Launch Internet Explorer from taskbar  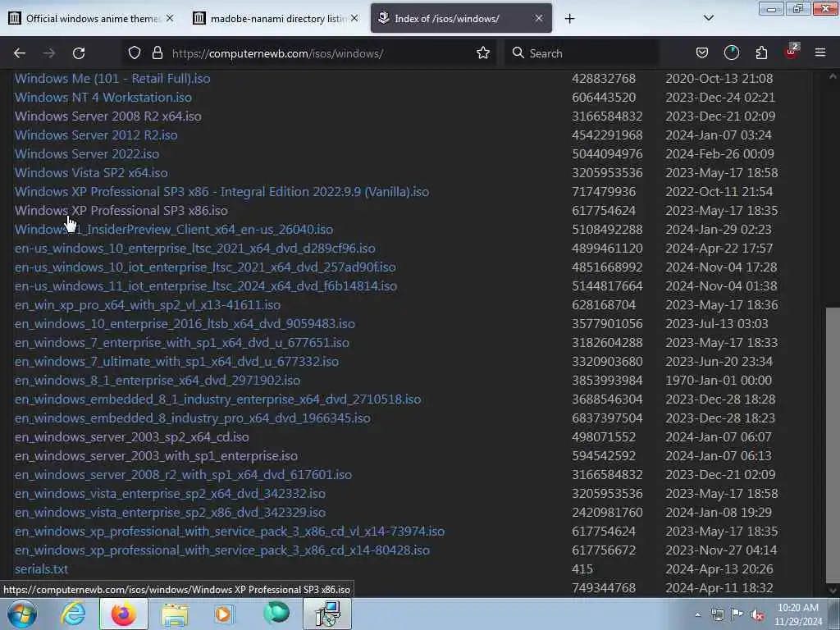pos(73,614)
